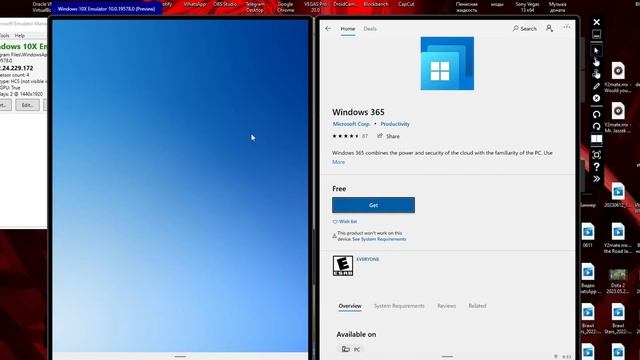Click the Telegram Desktop label
This screenshot has height=360, width=640.
pos(255,7)
